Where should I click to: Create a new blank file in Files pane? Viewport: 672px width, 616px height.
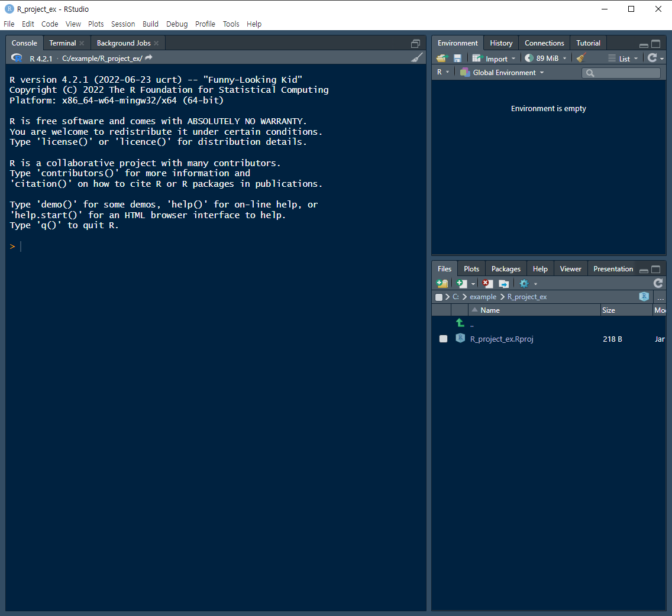pyautogui.click(x=461, y=284)
